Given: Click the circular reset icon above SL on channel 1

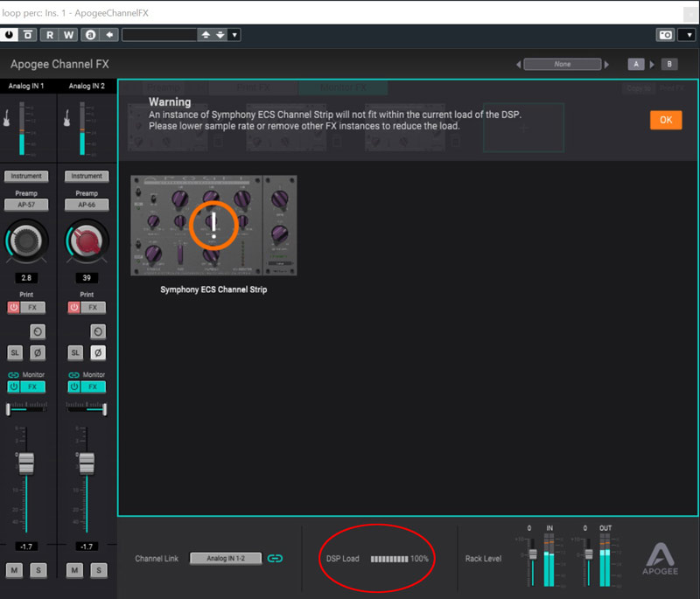Looking at the screenshot, I should tap(38, 331).
